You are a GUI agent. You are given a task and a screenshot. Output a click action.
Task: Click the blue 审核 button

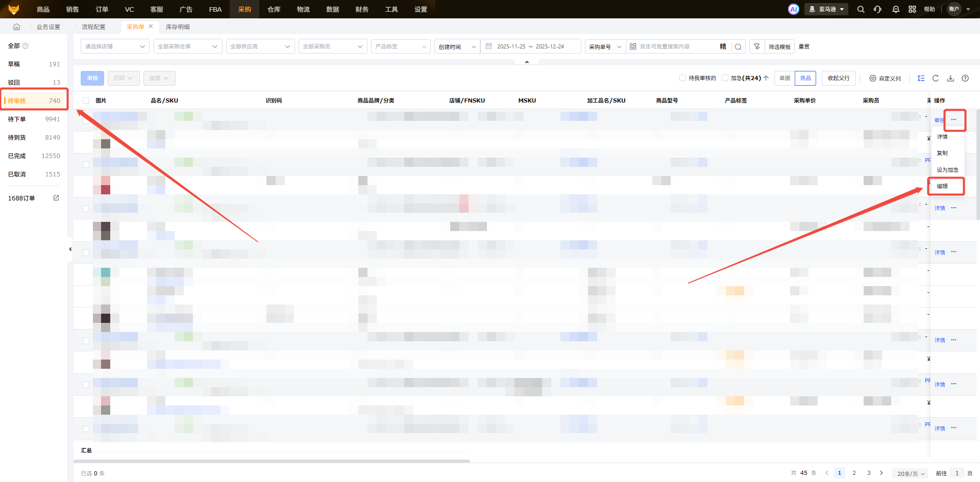click(92, 78)
